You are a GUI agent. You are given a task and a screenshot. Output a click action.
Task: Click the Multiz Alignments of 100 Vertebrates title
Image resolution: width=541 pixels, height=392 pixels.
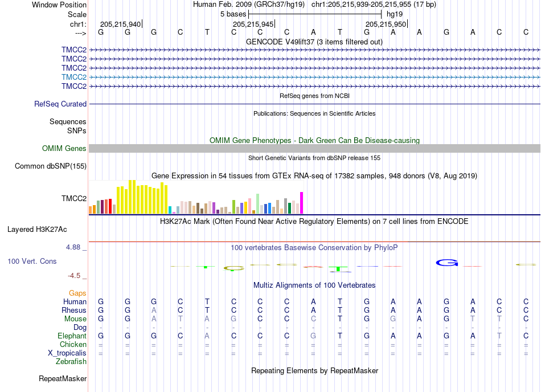pyautogui.click(x=314, y=285)
